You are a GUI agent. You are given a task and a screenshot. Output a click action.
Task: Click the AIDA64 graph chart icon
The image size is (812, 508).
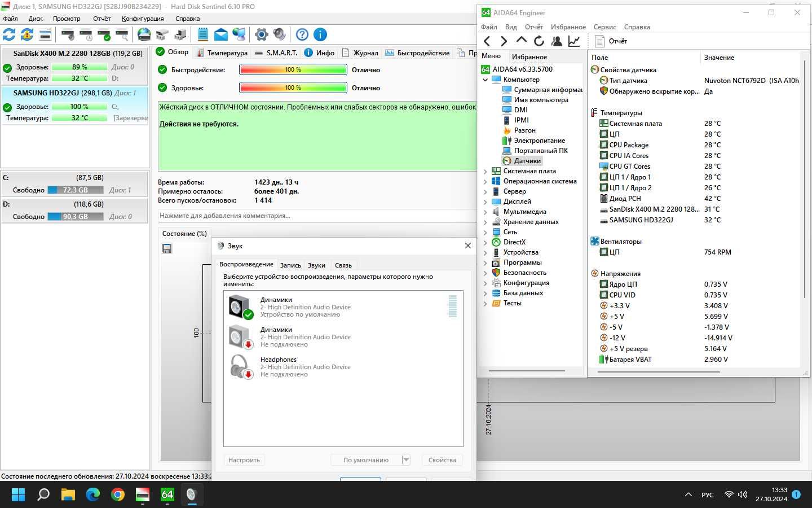[574, 41]
